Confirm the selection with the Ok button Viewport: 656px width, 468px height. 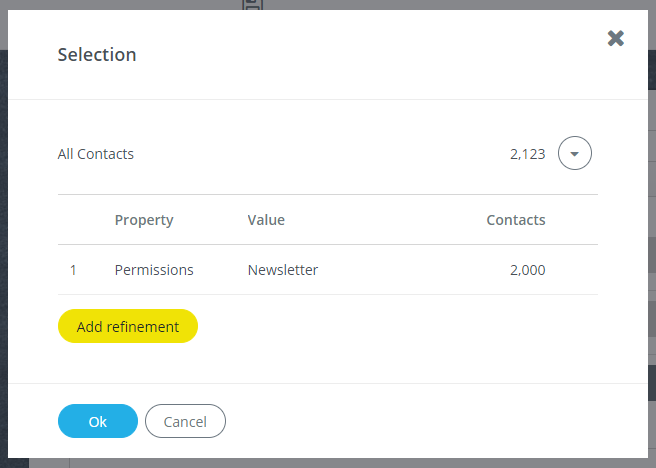coord(98,421)
